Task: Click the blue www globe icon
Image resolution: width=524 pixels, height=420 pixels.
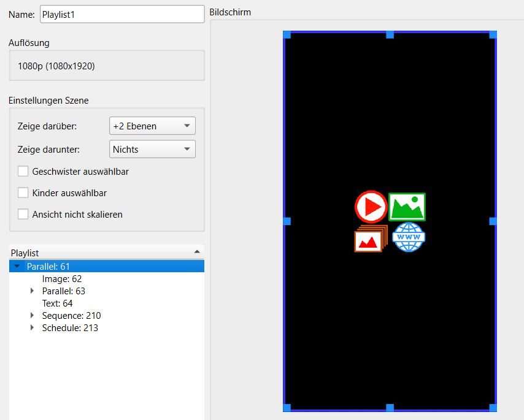Action: pyautogui.click(x=409, y=237)
